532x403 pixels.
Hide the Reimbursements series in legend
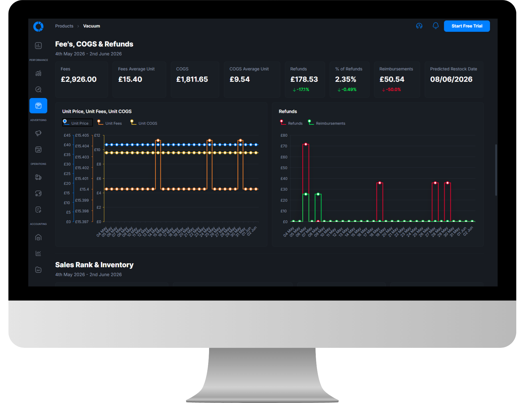[x=326, y=123]
